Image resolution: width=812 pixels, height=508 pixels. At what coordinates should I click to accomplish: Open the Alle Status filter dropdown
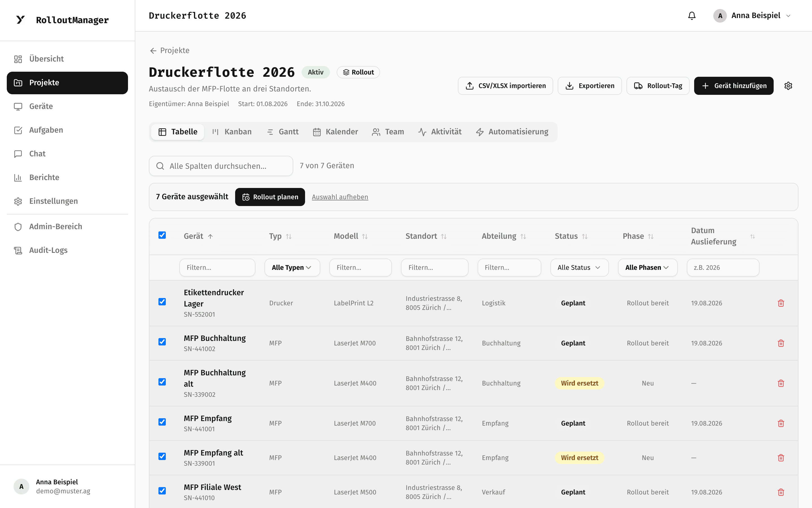coord(579,268)
